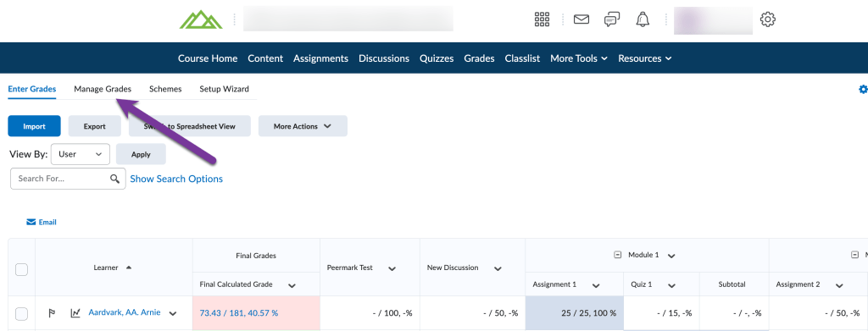This screenshot has width=868, height=331.
Task: Click the search magnifier icon
Action: point(115,179)
